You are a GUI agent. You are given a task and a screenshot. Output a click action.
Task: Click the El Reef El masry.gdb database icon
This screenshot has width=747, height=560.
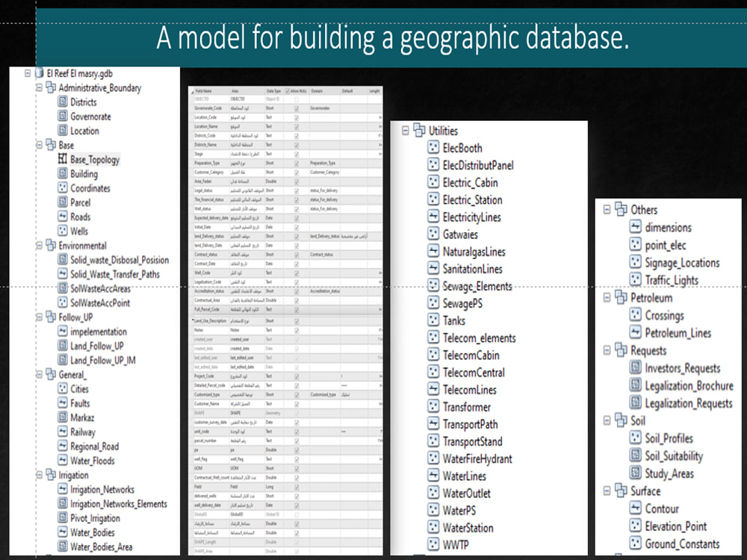pyautogui.click(x=39, y=73)
